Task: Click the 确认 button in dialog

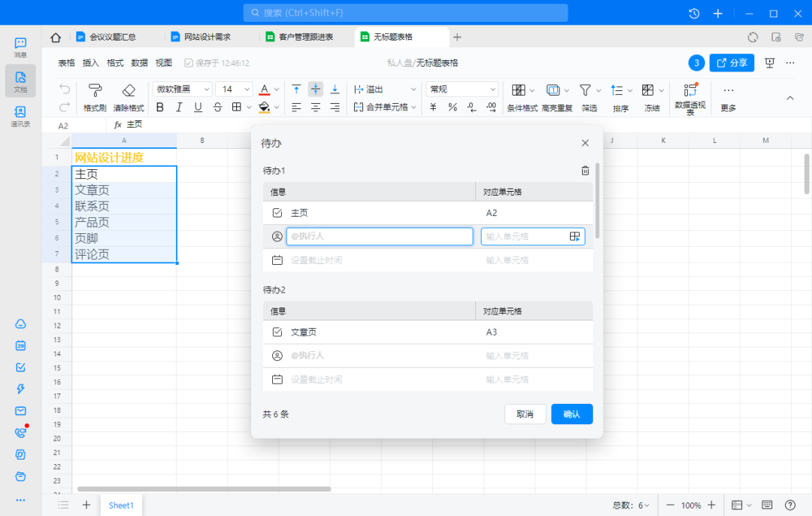Action: [571, 414]
